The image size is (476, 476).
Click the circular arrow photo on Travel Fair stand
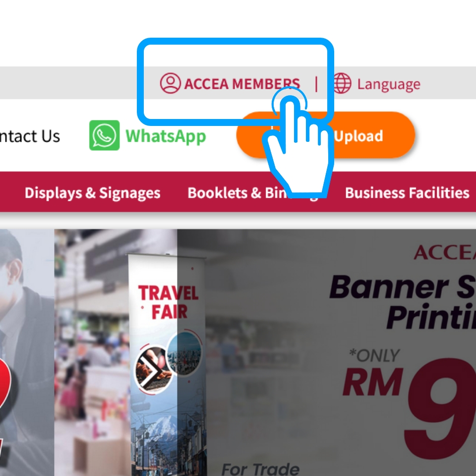tap(154, 369)
